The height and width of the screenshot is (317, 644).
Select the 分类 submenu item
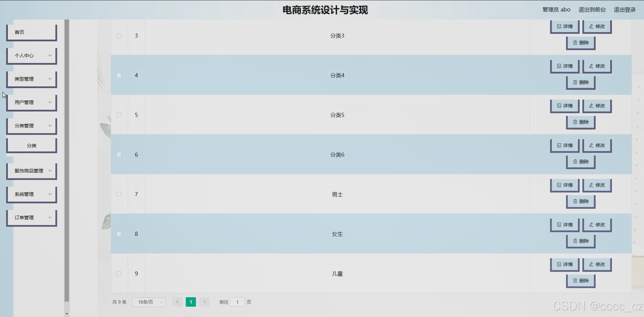click(x=32, y=146)
